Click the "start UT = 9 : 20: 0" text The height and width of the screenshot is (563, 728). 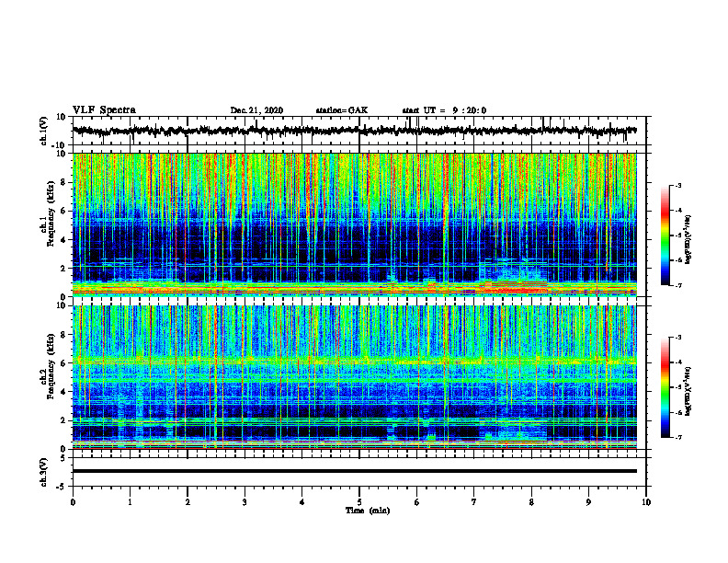click(444, 110)
